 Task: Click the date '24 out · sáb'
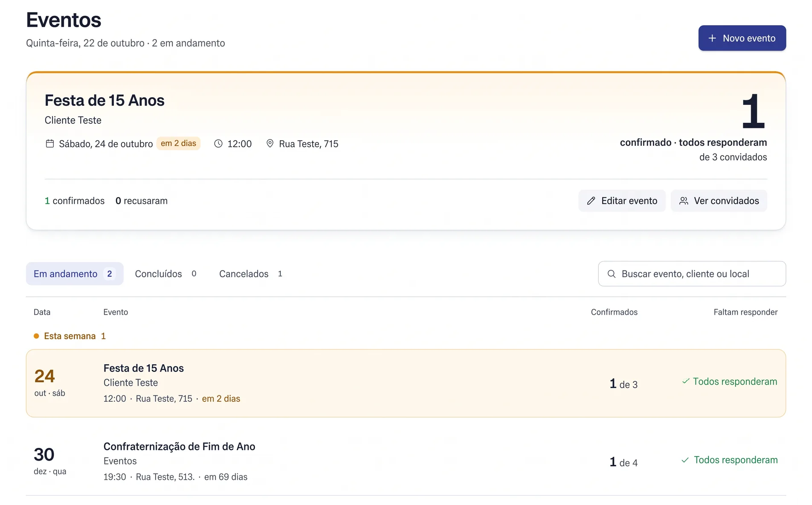[x=49, y=383]
